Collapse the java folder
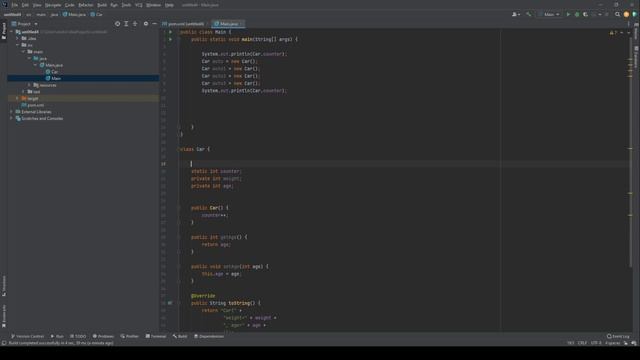The height and width of the screenshot is (360, 640). [29, 58]
